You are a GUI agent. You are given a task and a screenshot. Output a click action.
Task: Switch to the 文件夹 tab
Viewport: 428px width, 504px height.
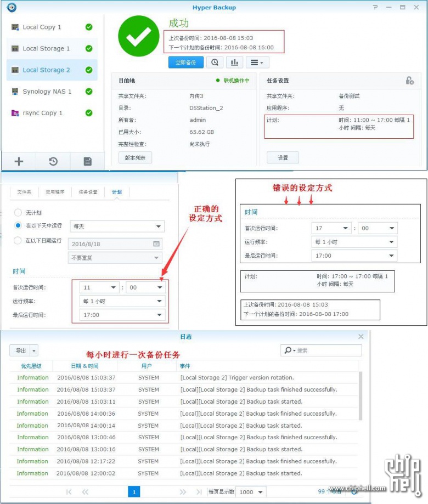[x=24, y=192]
